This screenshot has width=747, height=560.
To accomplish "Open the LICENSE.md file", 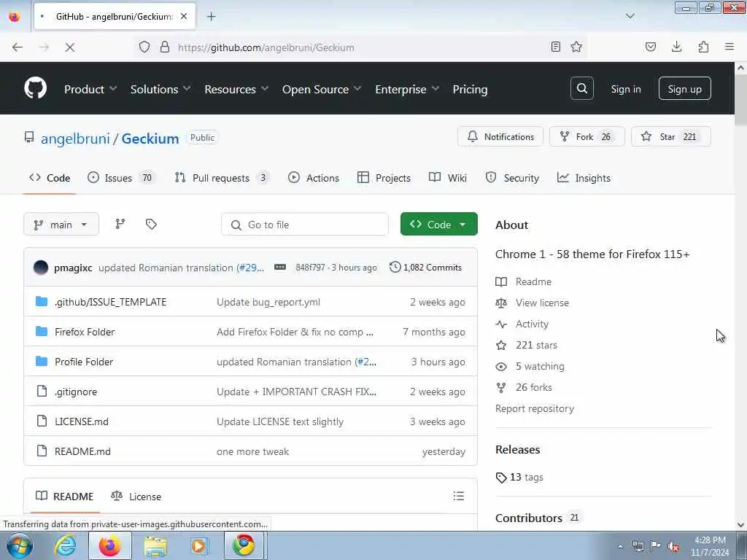I will coord(82,421).
